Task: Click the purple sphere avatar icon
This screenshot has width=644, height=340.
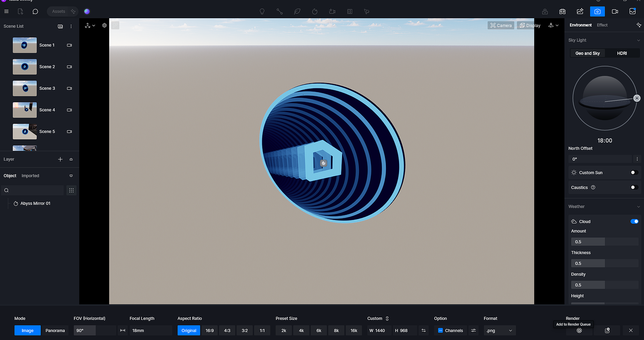Action: pos(87,11)
